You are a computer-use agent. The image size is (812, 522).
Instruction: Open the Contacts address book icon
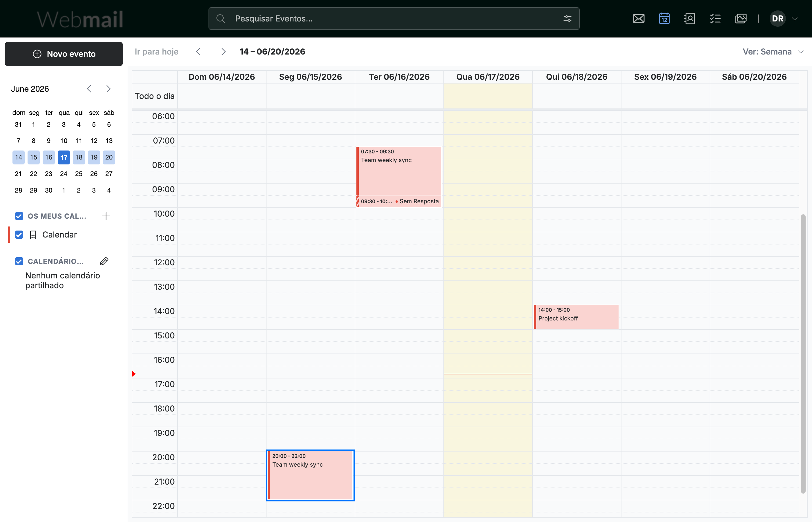(690, 19)
